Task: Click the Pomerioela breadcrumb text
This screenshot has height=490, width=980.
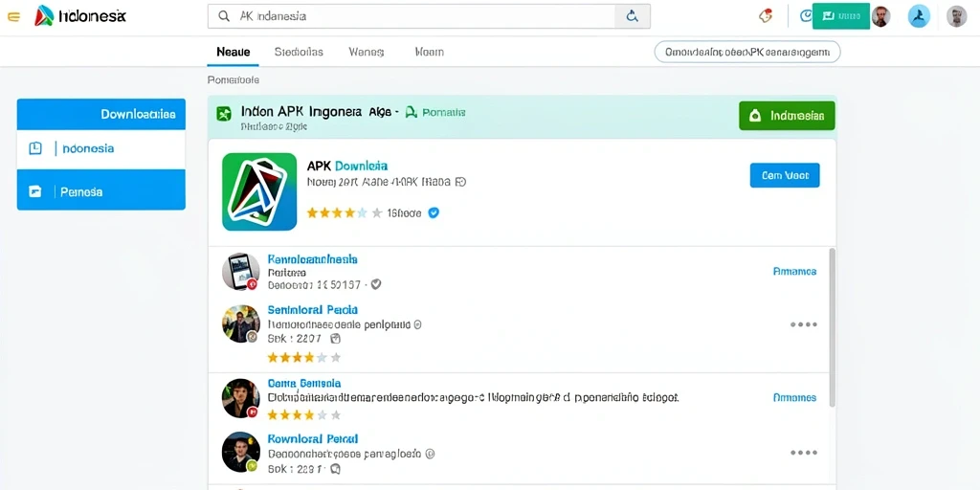Action: pyautogui.click(x=234, y=80)
